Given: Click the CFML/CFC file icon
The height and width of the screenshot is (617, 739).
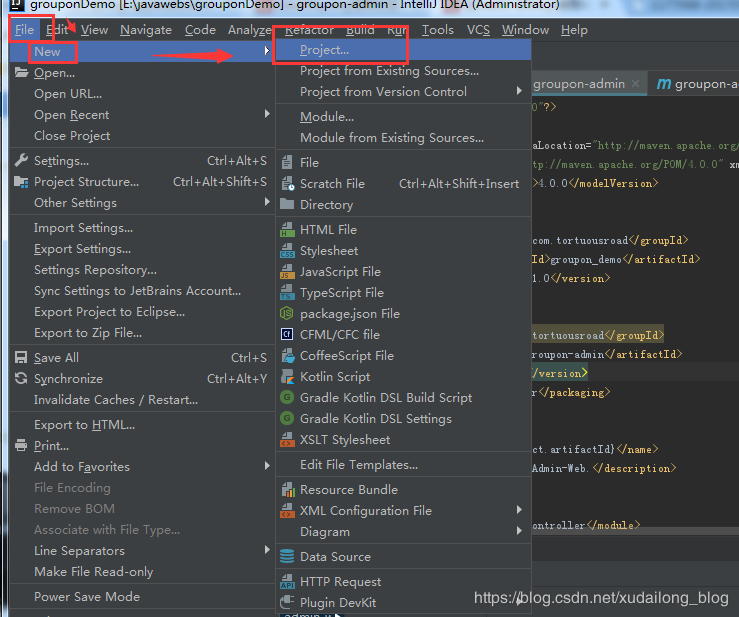Looking at the screenshot, I should pyautogui.click(x=287, y=334).
